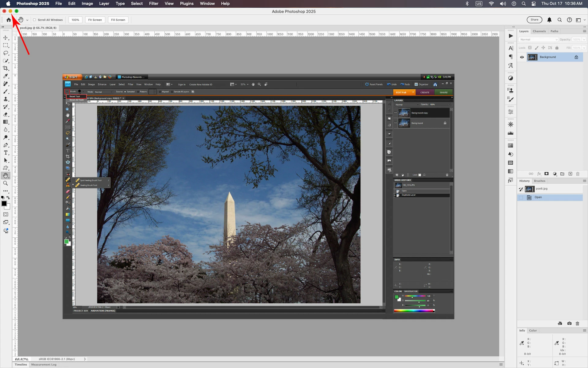Viewport: 588px width, 368px height.
Task: Click the foreground color swatch
Action: point(4,204)
